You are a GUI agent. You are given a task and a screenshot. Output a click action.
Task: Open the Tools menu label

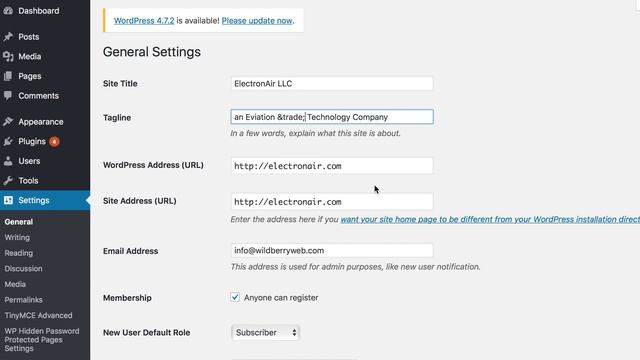tap(28, 180)
